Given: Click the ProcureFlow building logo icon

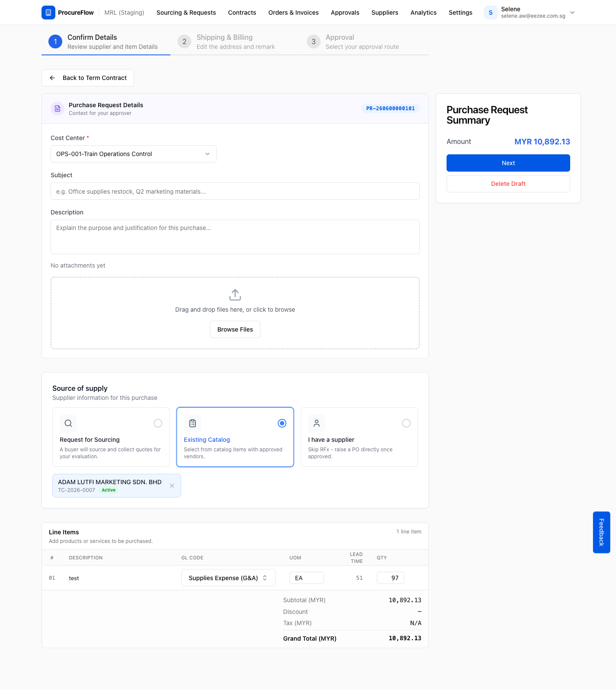Looking at the screenshot, I should tap(48, 13).
